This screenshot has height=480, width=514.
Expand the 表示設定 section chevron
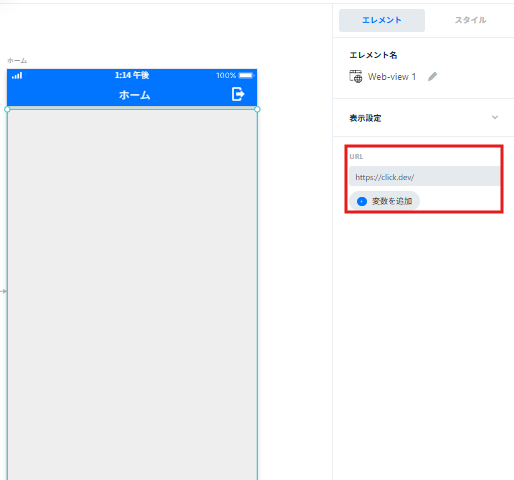click(495, 117)
